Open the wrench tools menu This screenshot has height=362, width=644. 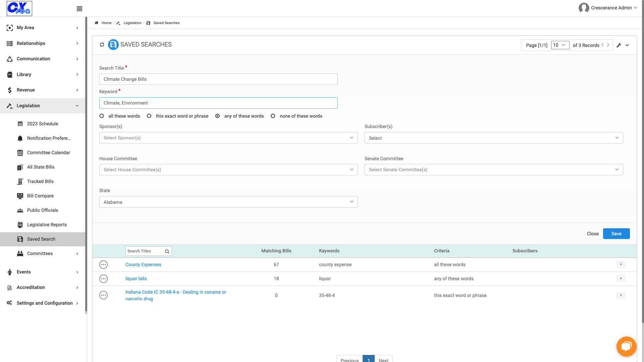coord(619,45)
